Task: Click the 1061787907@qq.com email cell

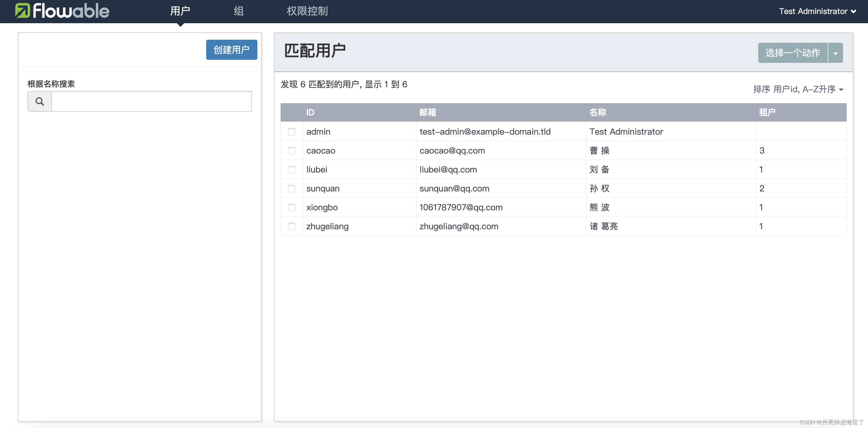Action: tap(501, 207)
